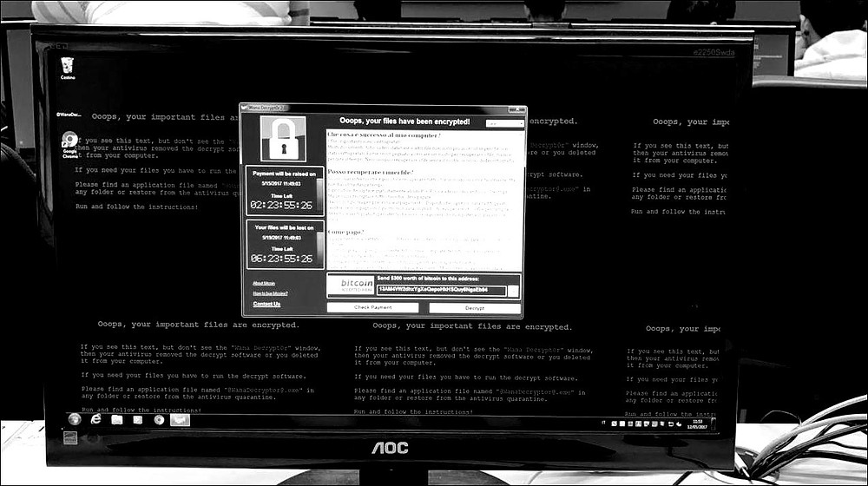Click the Copy button beside bitcoin address
The height and width of the screenshot is (486, 868).
tap(514, 291)
